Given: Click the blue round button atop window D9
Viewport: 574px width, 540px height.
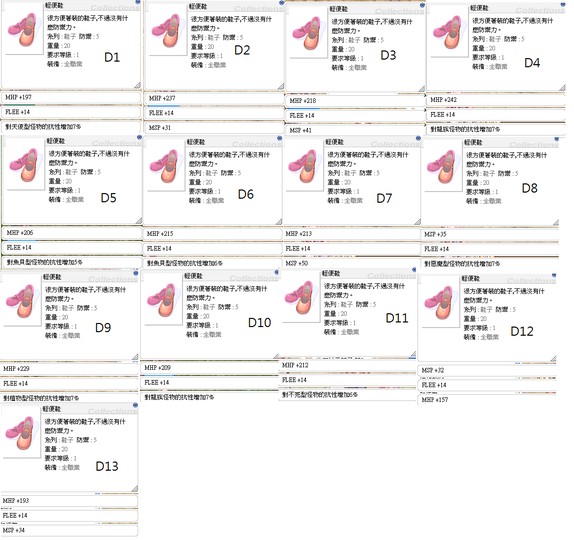Looking at the screenshot, I should pos(136,273).
